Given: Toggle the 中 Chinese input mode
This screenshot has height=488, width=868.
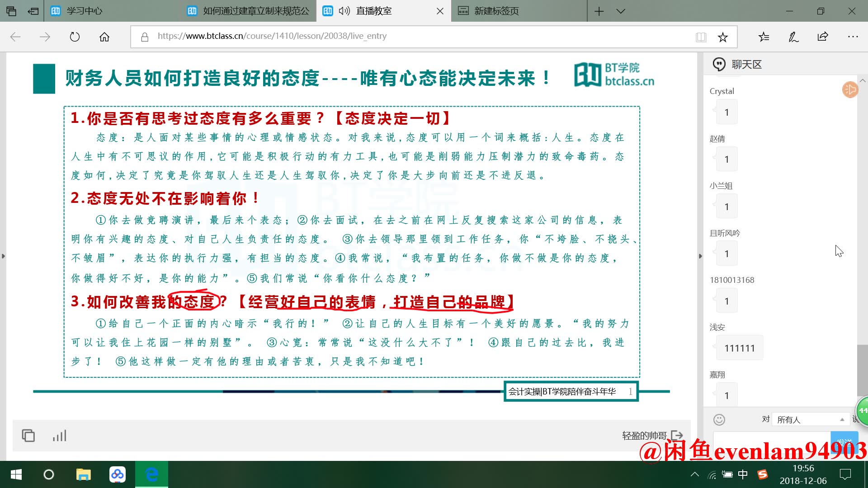Looking at the screenshot, I should point(743,474).
